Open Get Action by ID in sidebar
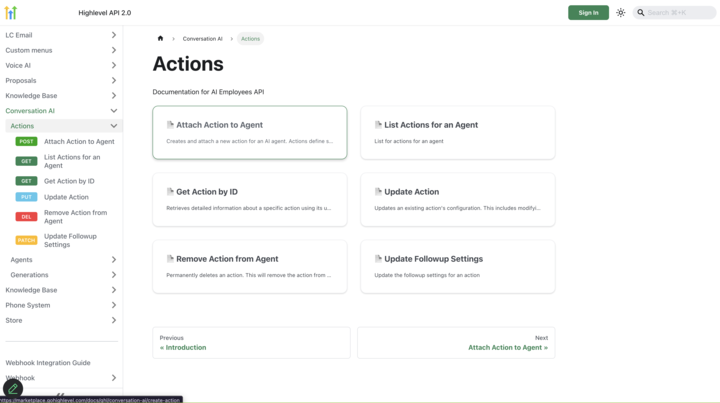Viewport: 720px width, 403px height. tap(69, 181)
